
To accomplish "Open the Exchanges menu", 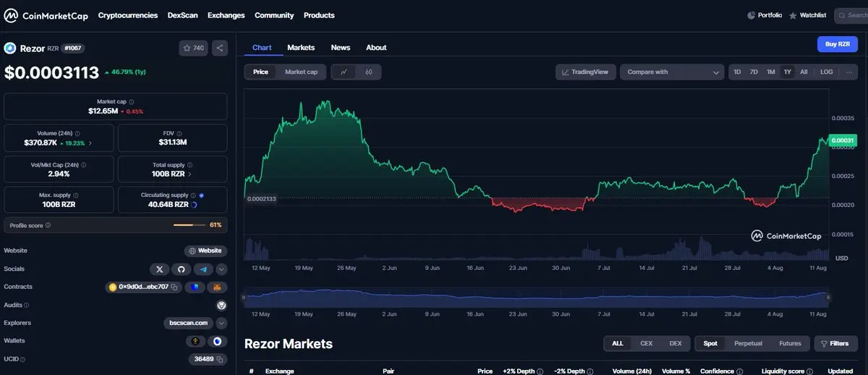I will [226, 15].
